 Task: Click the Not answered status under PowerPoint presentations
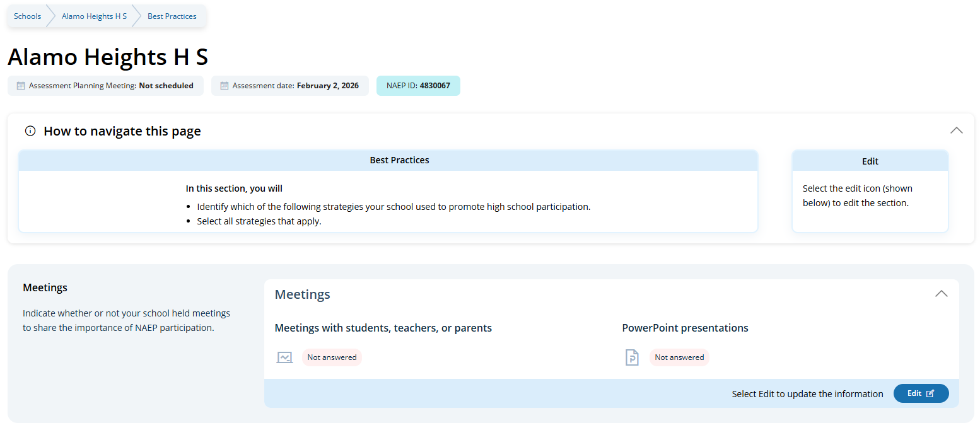[679, 357]
